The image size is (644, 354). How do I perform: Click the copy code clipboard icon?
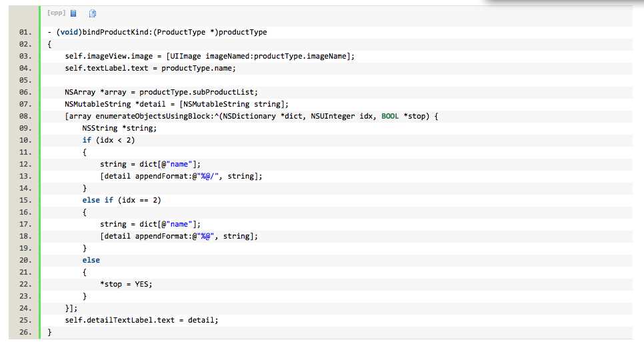[x=93, y=13]
